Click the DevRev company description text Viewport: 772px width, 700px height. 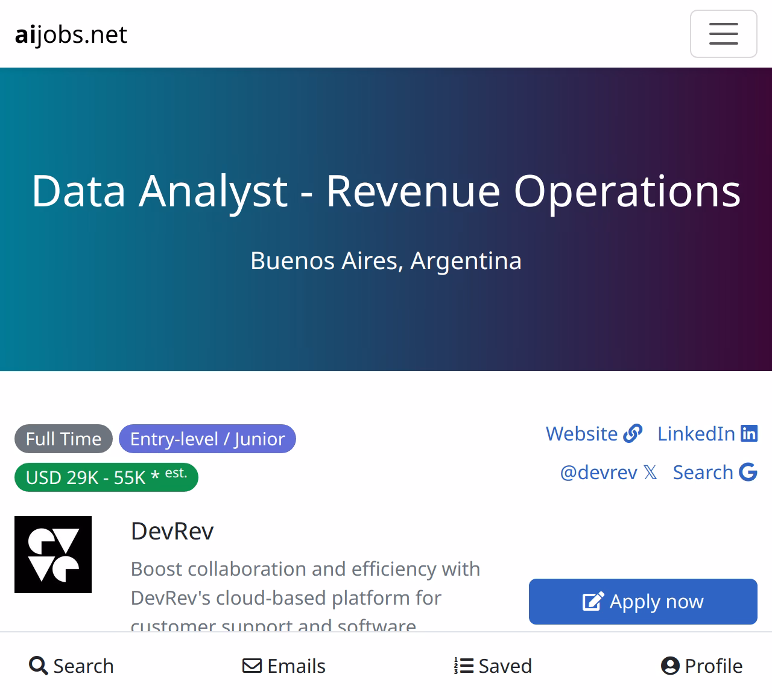tap(305, 584)
